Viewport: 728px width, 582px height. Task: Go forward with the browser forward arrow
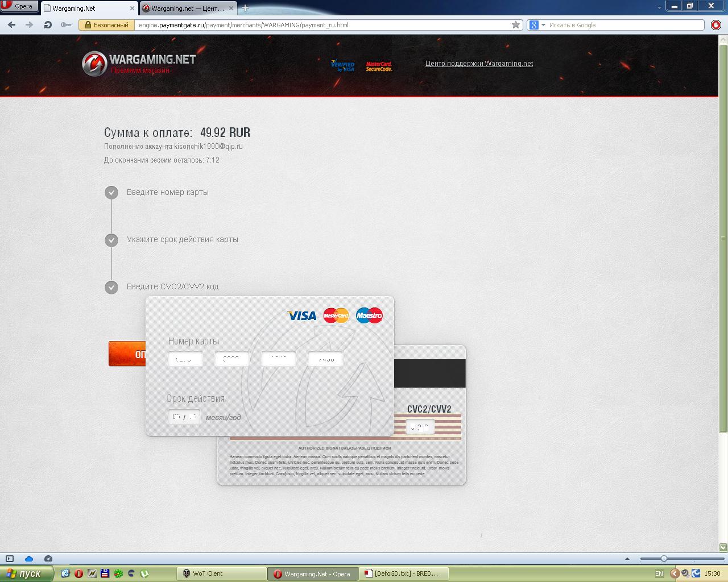tap(29, 24)
